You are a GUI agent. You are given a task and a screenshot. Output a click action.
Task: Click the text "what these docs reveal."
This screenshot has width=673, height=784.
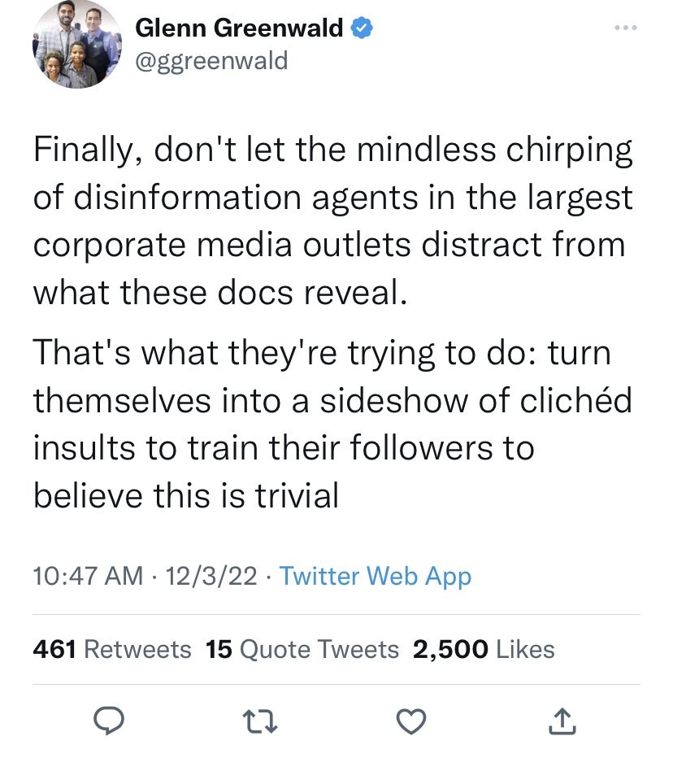218,292
